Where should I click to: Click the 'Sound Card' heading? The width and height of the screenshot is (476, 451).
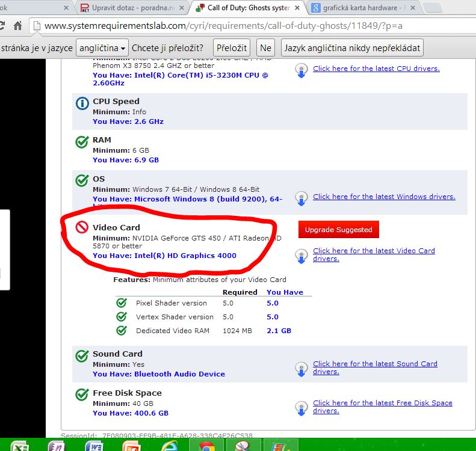click(x=117, y=354)
